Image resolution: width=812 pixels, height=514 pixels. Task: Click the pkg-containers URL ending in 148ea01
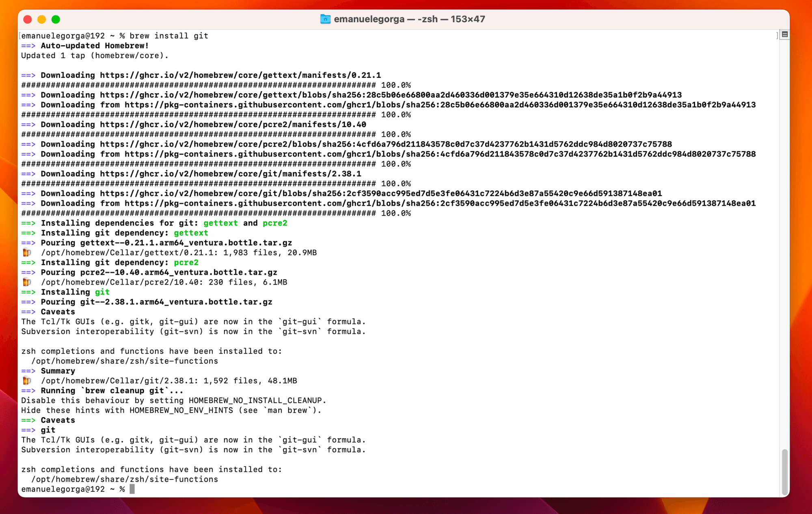click(440, 203)
